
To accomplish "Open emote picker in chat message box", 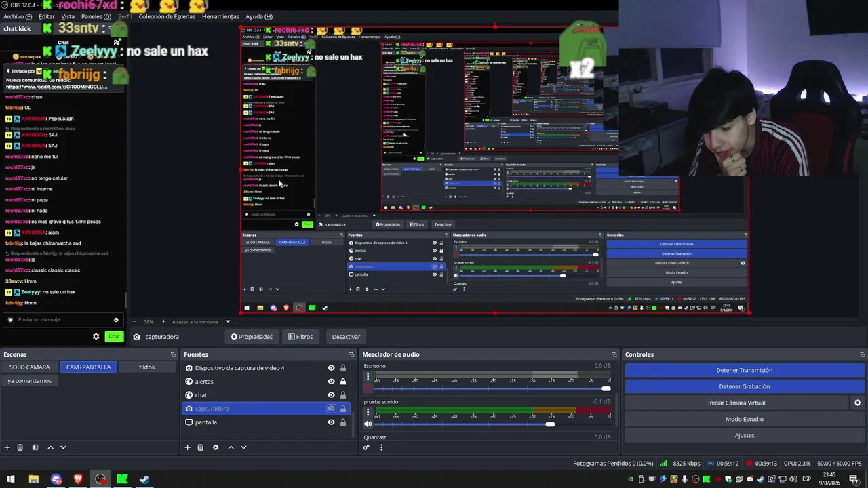I will [x=116, y=320].
